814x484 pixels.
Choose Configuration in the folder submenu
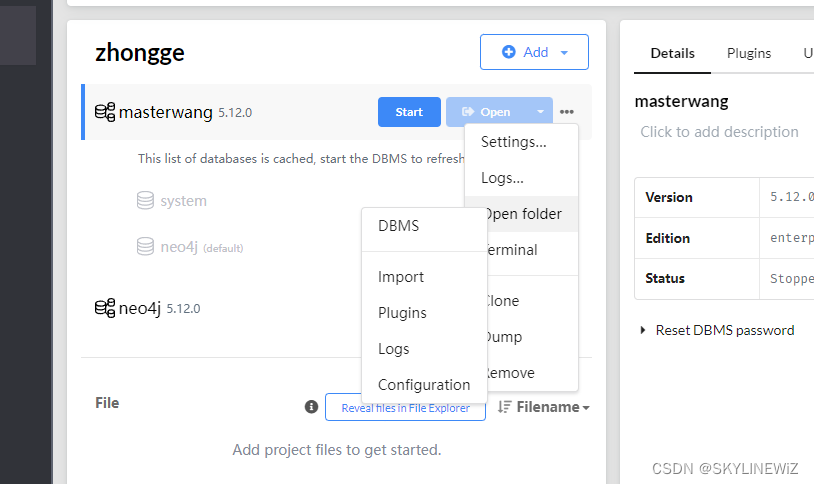(x=424, y=385)
